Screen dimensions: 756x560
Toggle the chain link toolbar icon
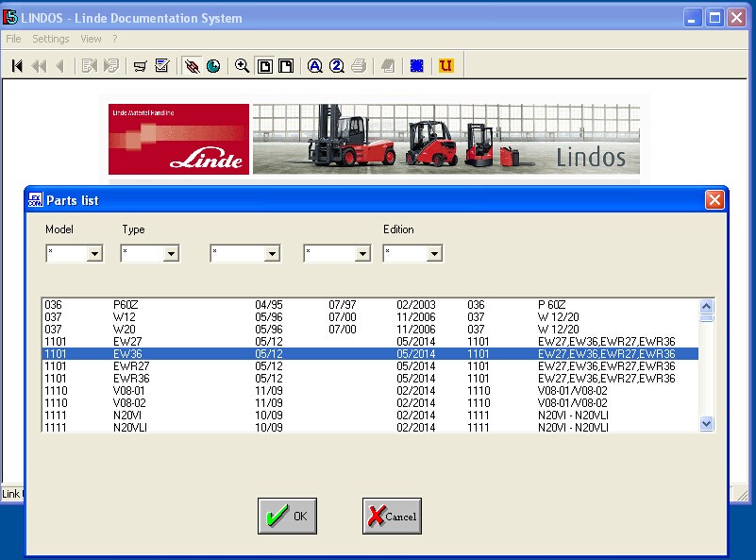click(x=192, y=65)
